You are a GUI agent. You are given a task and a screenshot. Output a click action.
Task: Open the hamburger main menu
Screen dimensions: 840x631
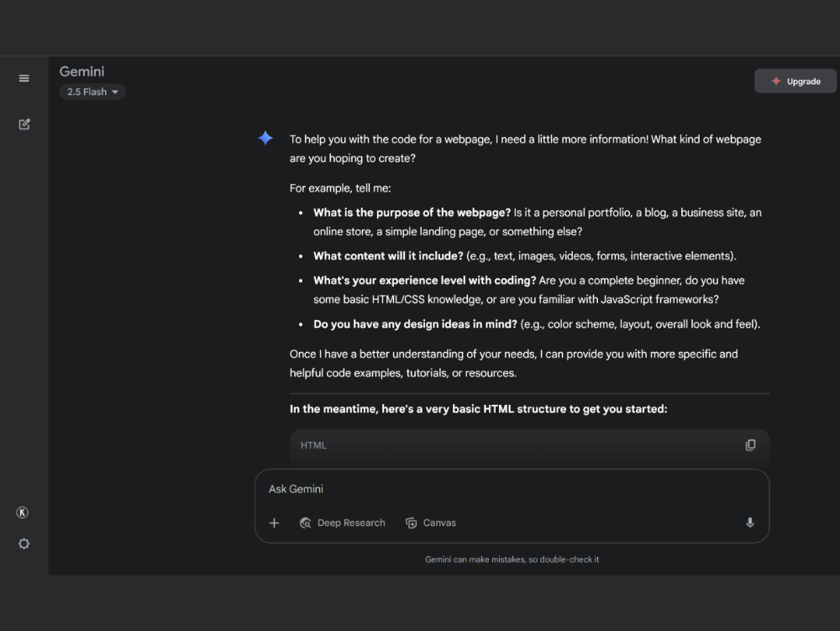pyautogui.click(x=24, y=78)
